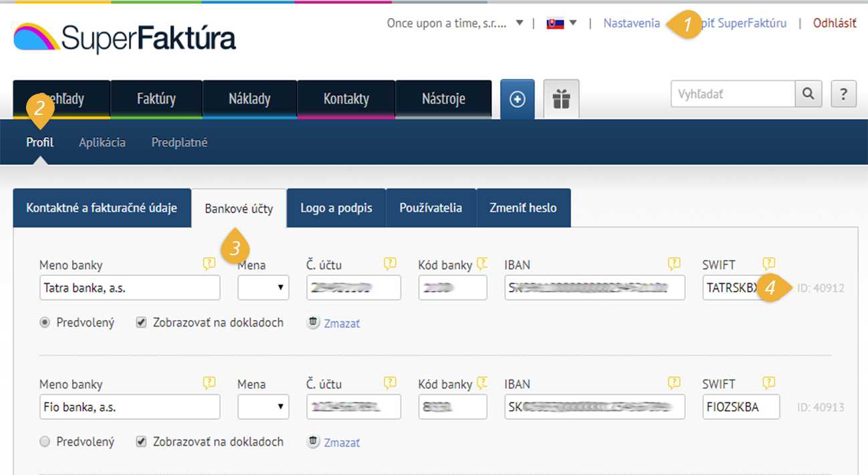
Task: Show Kód banky help hint in Tatra banka row
Action: coord(482,264)
